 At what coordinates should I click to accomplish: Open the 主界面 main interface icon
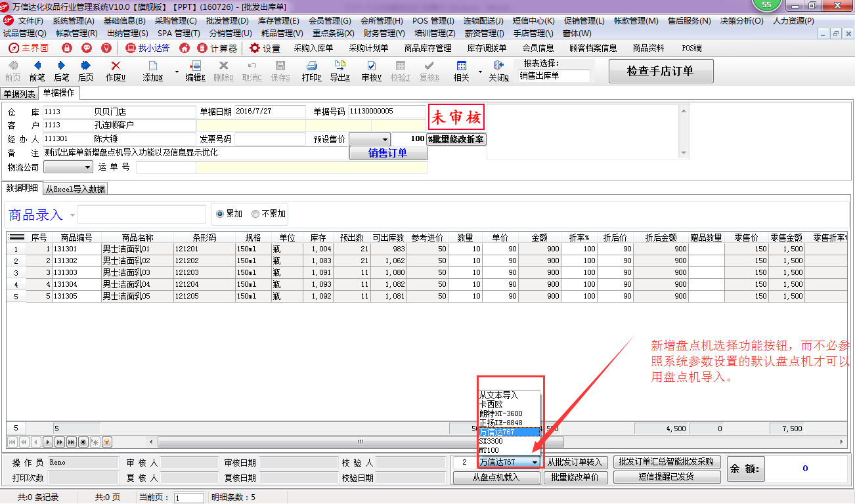[x=28, y=48]
